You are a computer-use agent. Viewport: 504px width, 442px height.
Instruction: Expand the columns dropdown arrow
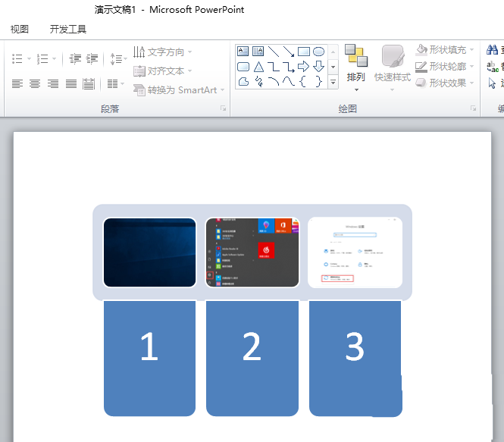pyautogui.click(x=123, y=84)
